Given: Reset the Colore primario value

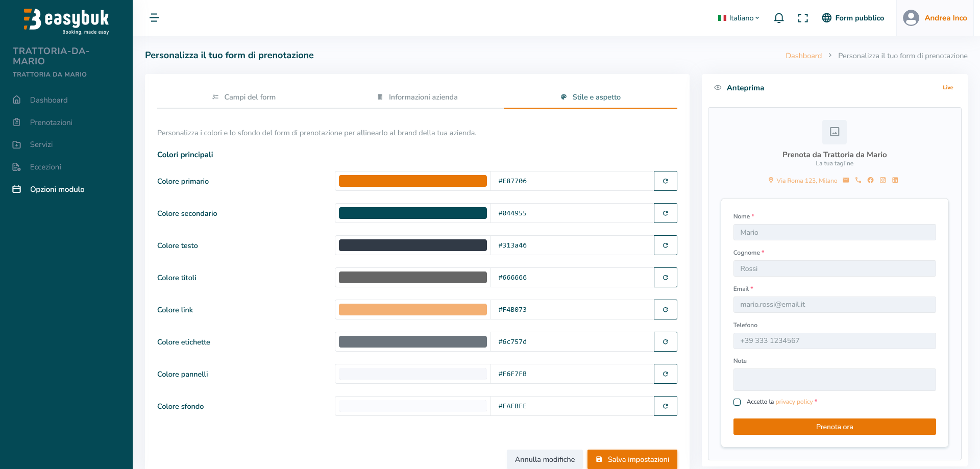Looking at the screenshot, I should pos(666,181).
